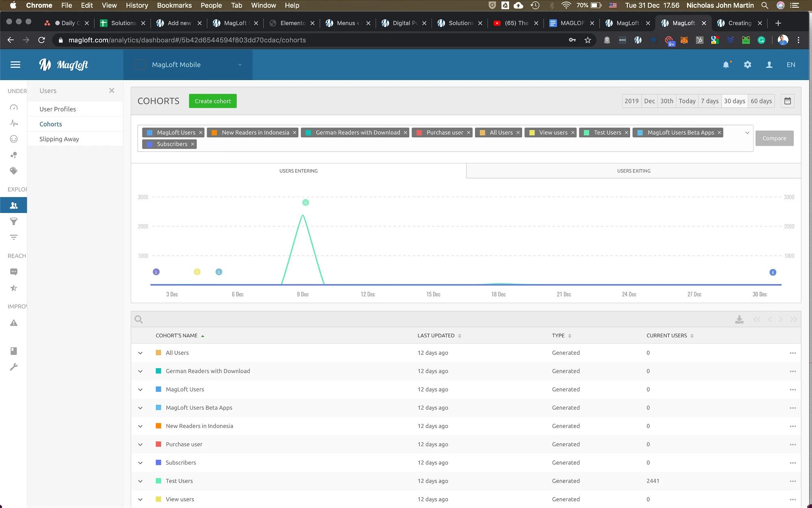
Task: Open the calendar date picker icon
Action: 787,101
